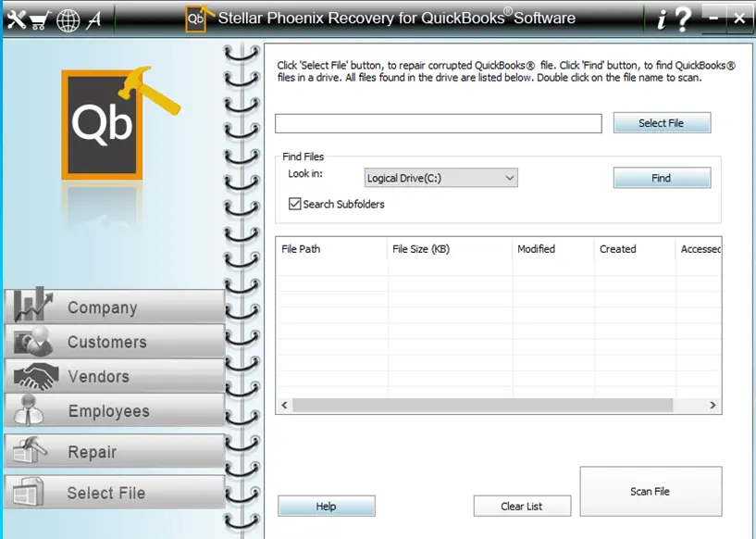Choose Repair in the sidebar
Screen dimensions: 756x539
click(115, 451)
